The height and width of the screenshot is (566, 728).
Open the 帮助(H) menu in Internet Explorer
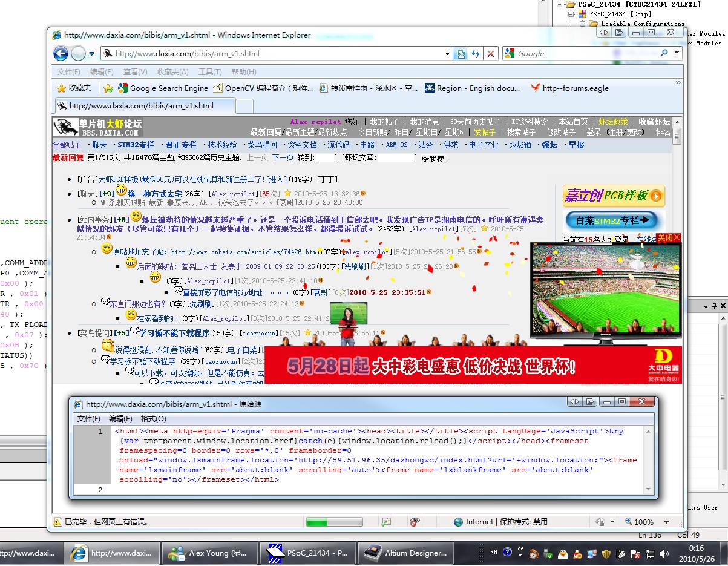click(244, 72)
